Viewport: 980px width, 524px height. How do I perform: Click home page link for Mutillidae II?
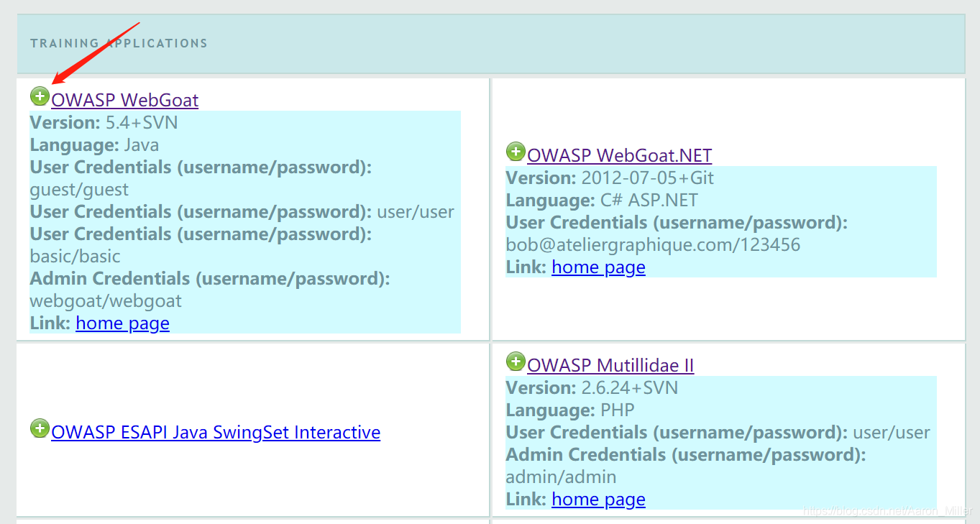(x=598, y=499)
